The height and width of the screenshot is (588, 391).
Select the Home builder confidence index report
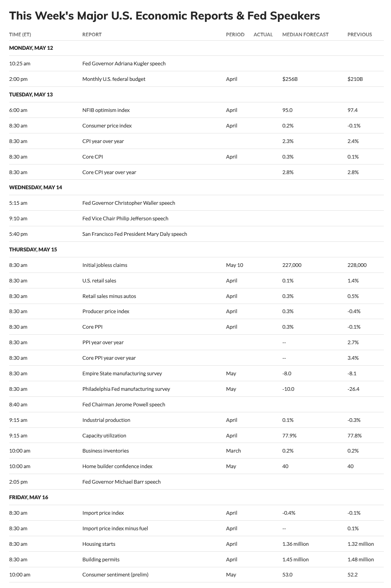pos(117,466)
